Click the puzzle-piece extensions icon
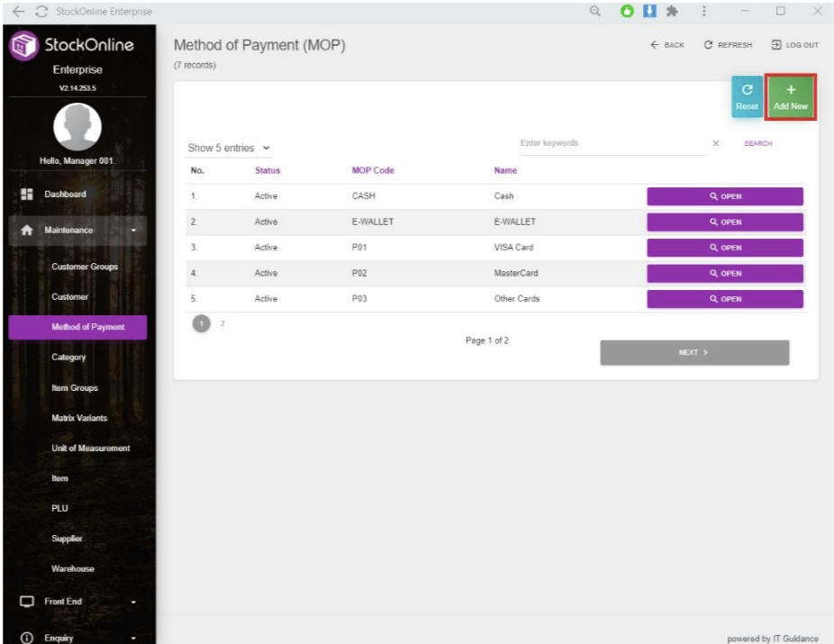The height and width of the screenshot is (644, 834). pos(672,12)
